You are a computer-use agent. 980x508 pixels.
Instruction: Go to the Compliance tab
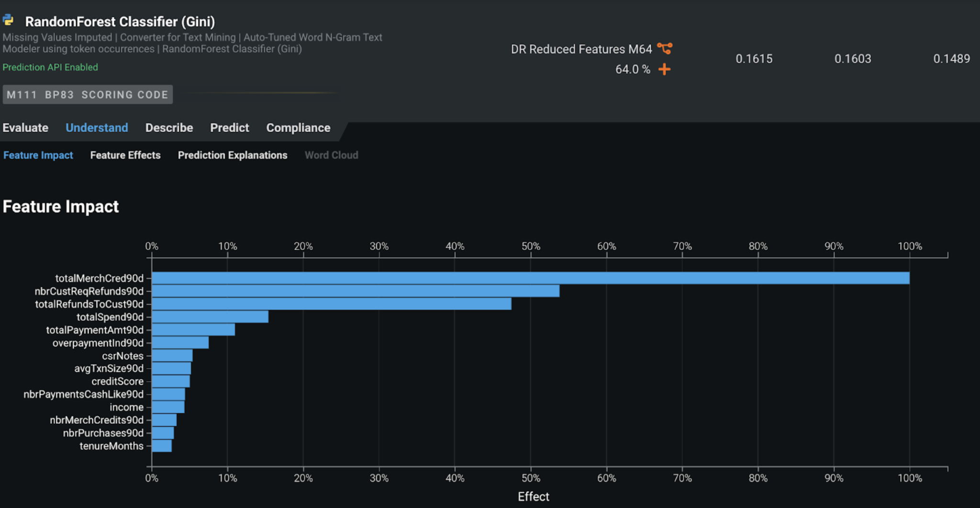[x=298, y=128]
